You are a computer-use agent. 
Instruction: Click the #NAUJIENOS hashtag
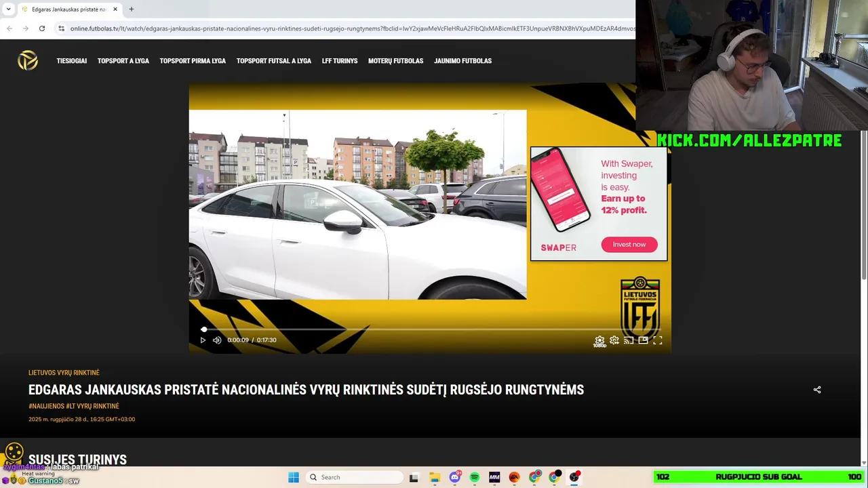(46, 406)
